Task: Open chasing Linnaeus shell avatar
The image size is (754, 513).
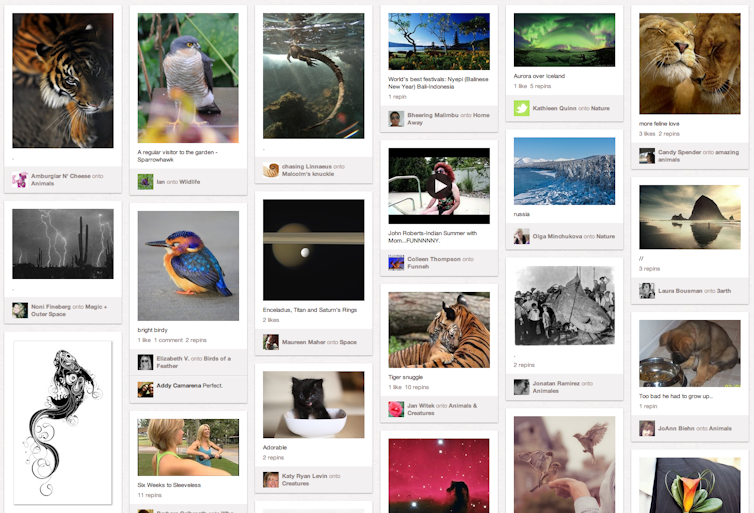Action: pos(271,170)
